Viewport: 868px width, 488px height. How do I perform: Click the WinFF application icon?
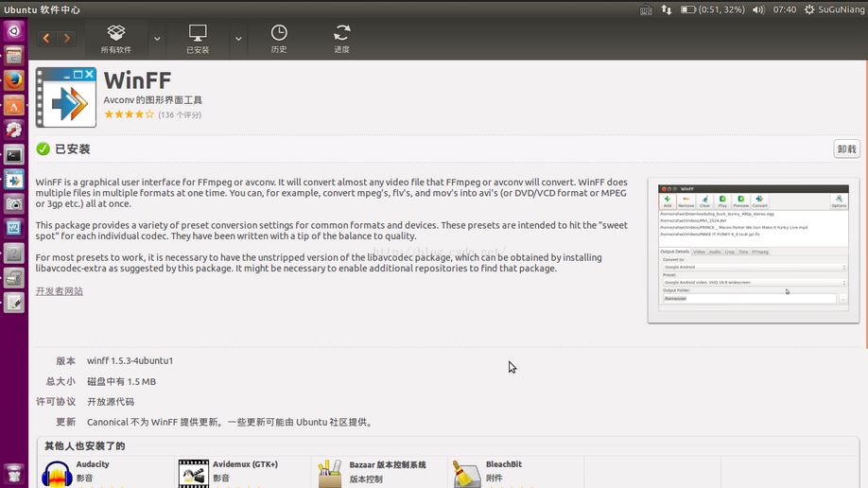pos(66,97)
